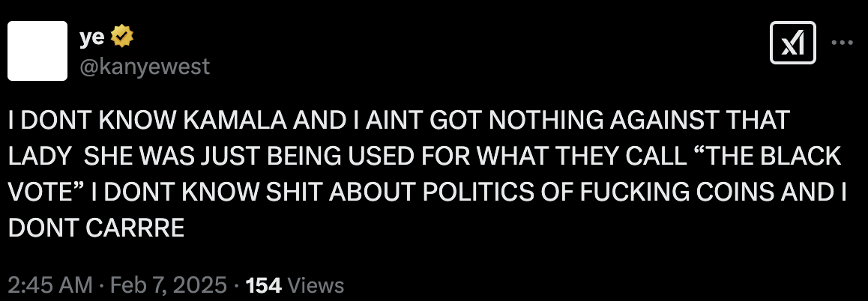Open the Grok explain-post icon
Viewport: 868px width, 301px height.
click(794, 44)
